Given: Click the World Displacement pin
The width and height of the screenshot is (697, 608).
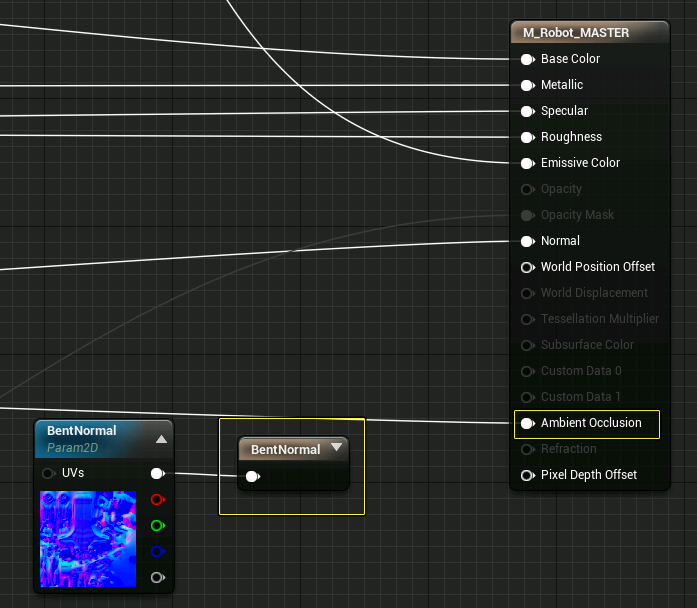Looking at the screenshot, I should pyautogui.click(x=528, y=293).
